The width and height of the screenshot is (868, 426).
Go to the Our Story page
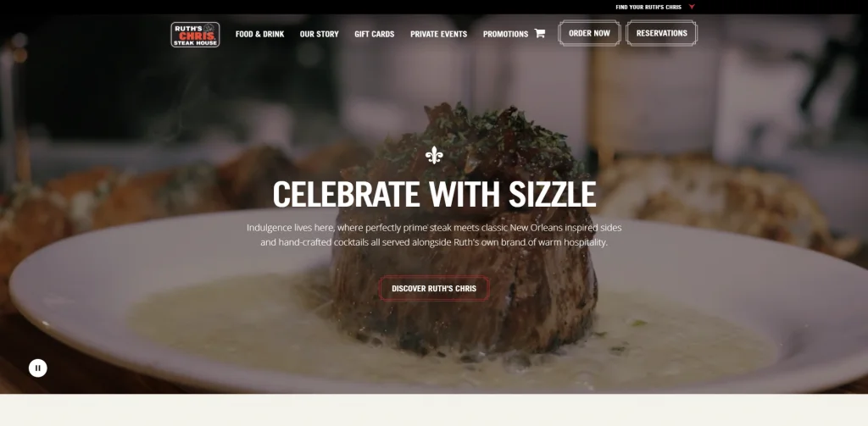point(320,34)
